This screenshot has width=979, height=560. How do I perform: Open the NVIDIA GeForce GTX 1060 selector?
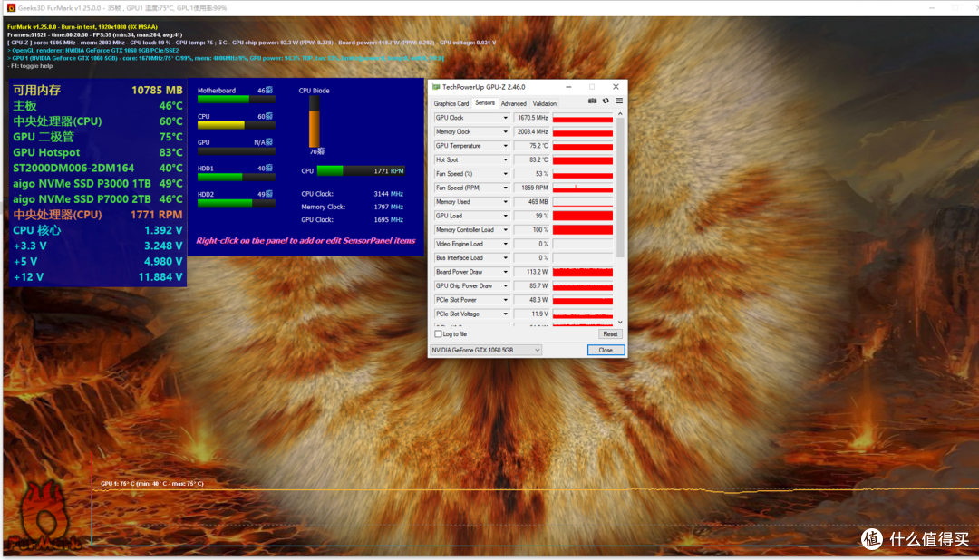pos(486,351)
